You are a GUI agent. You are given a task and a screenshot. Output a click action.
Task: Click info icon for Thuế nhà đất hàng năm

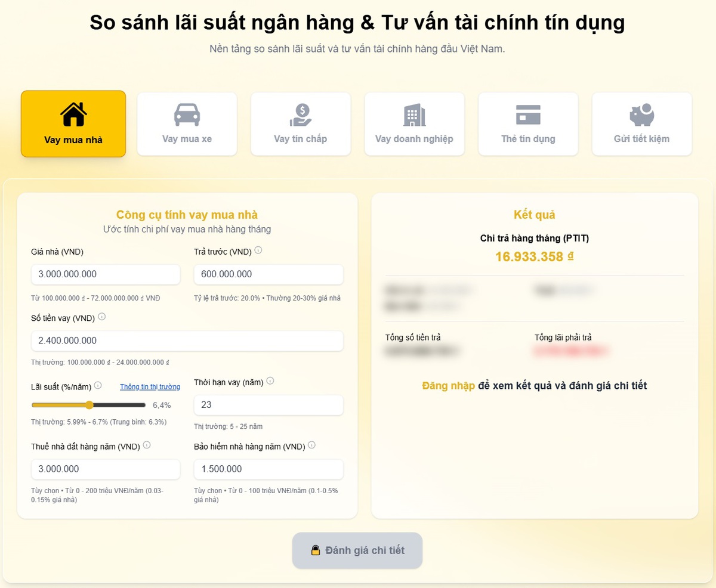pyautogui.click(x=147, y=445)
